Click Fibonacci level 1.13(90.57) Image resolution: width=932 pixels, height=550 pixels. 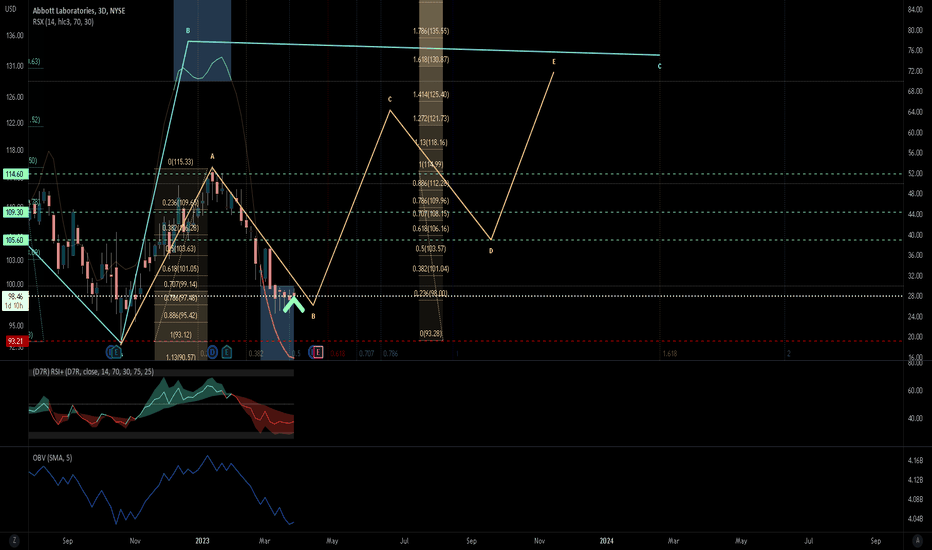click(181, 357)
